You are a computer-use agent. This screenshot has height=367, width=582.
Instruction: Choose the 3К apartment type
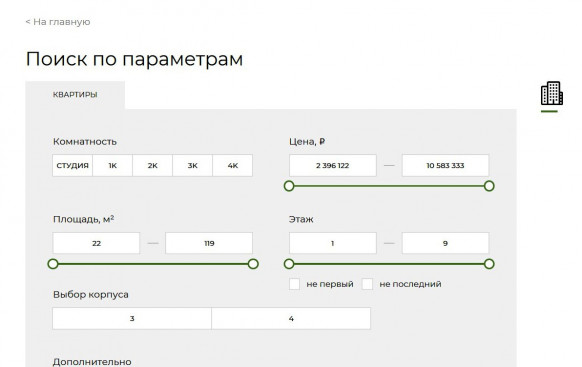(x=193, y=166)
